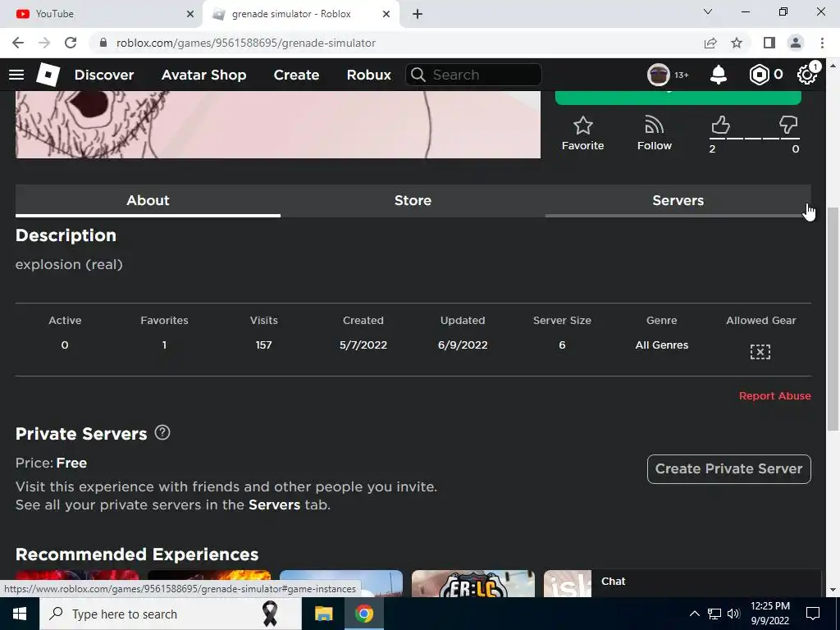
Task: Open the settings gear icon
Action: (807, 75)
